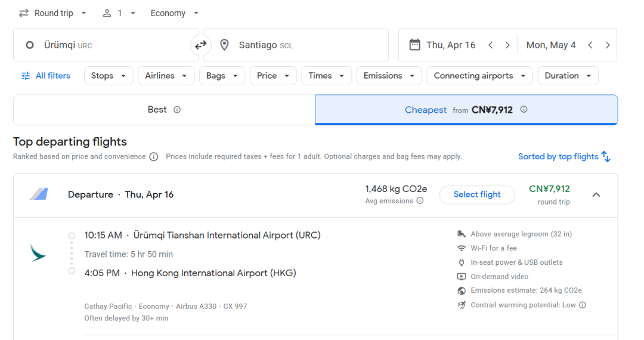Open the Economy class dropdown
This screenshot has width=644, height=340.
(x=174, y=13)
